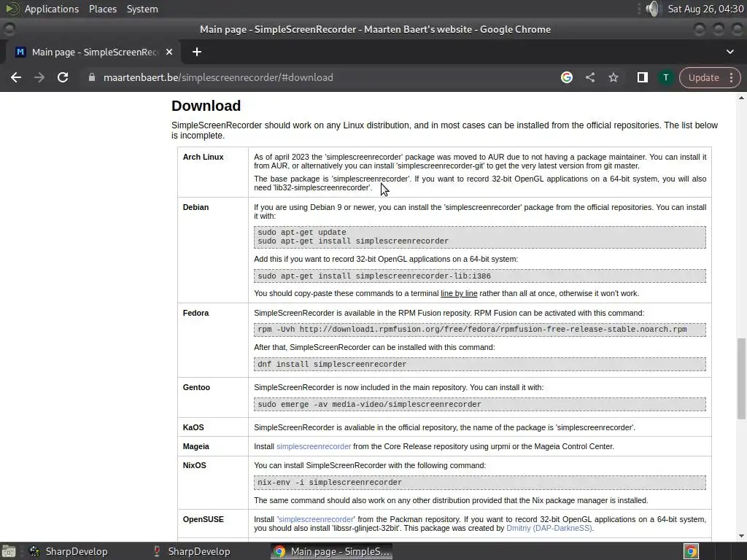747x560 pixels.
Task: View site information lock icon
Action: click(x=92, y=77)
